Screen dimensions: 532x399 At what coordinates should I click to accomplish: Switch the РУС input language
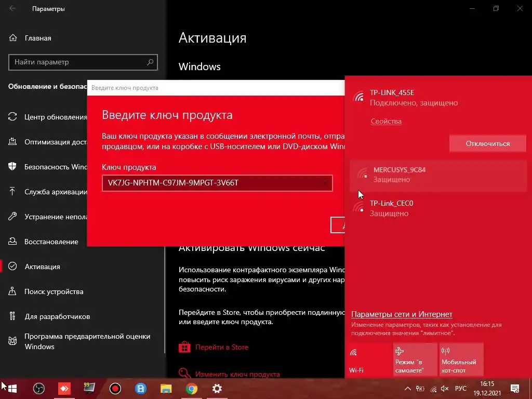point(461,389)
